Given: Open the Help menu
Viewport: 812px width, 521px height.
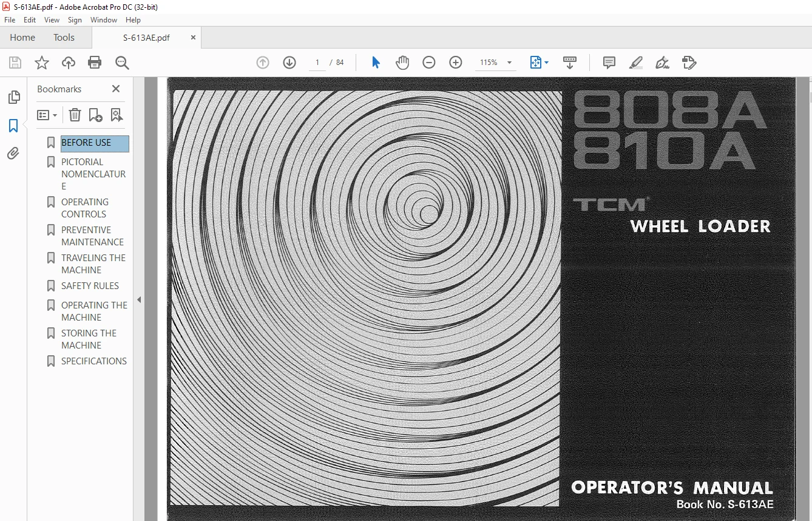Looking at the screenshot, I should point(133,20).
